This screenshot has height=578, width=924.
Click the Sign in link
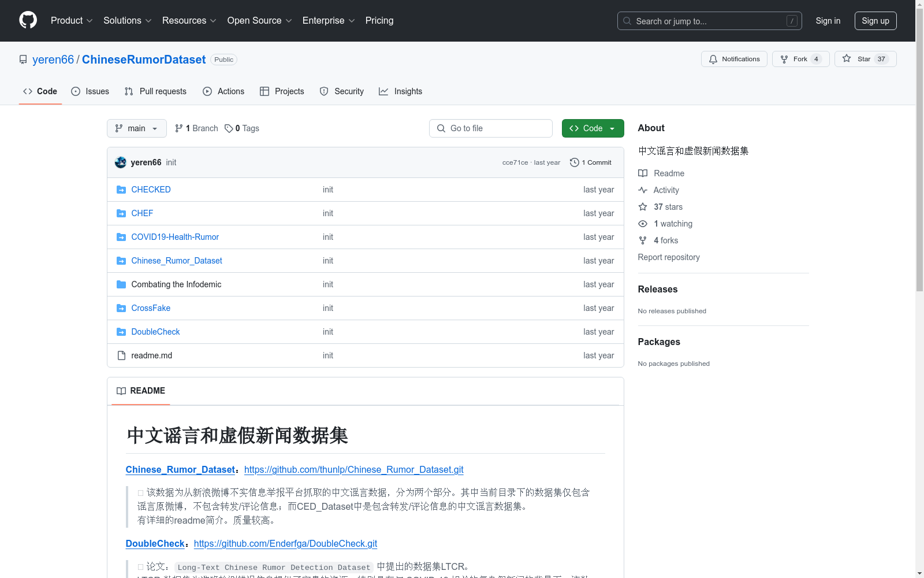[x=828, y=21]
